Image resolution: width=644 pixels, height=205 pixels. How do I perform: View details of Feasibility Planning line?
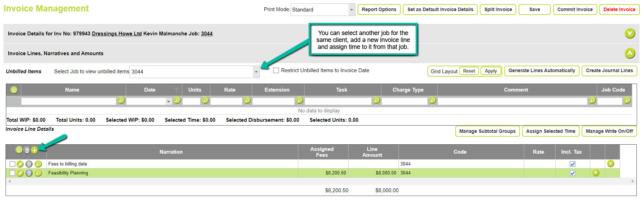click(38, 173)
